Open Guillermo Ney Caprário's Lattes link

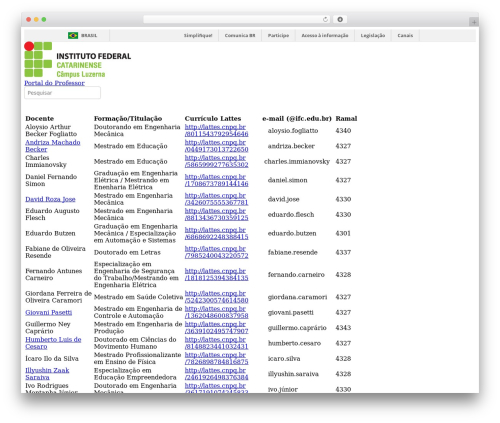click(x=216, y=328)
